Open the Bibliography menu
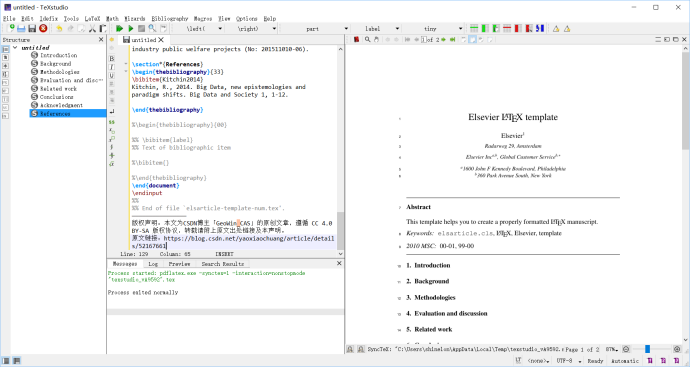Screen dimensions: 691x367 click(170, 19)
